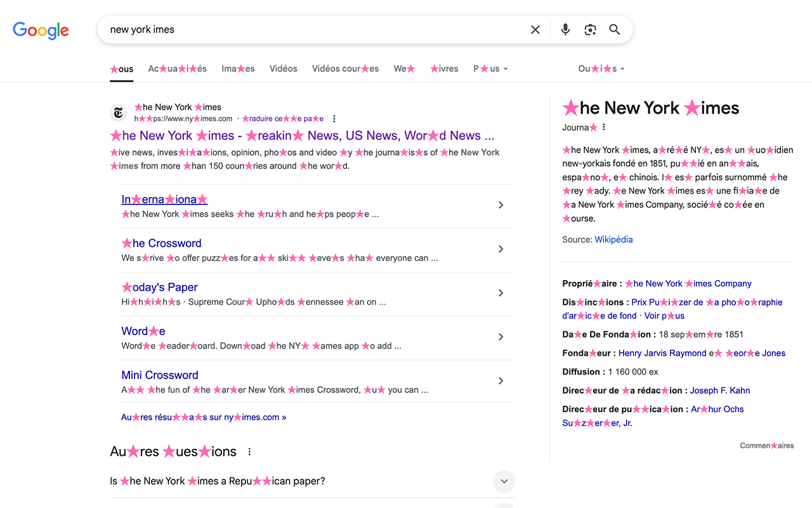Viewport: 812px width, 508px height.
Task: Open search by image camera icon
Action: (x=590, y=30)
